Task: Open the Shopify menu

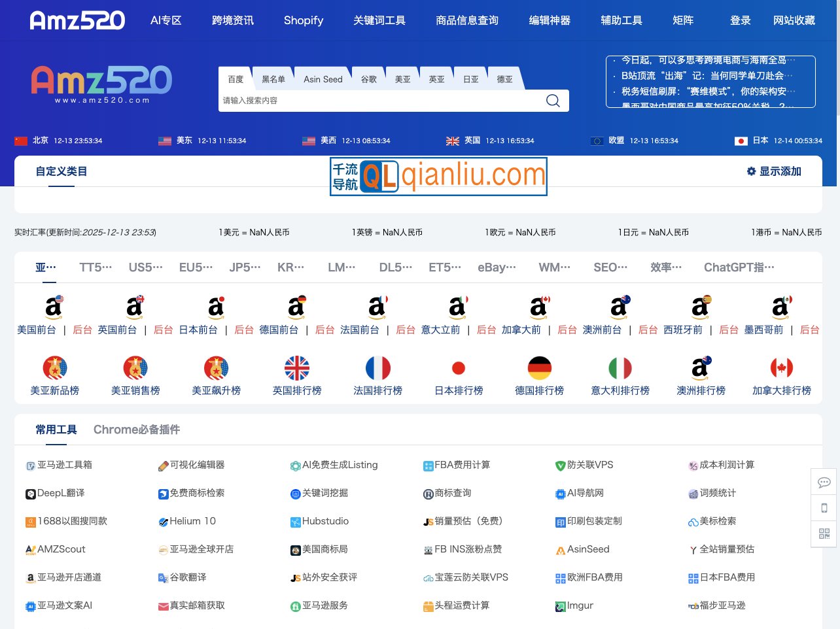Action: [303, 20]
